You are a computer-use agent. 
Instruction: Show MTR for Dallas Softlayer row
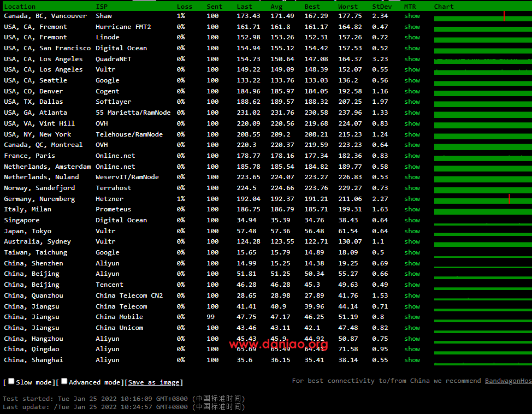click(412, 102)
